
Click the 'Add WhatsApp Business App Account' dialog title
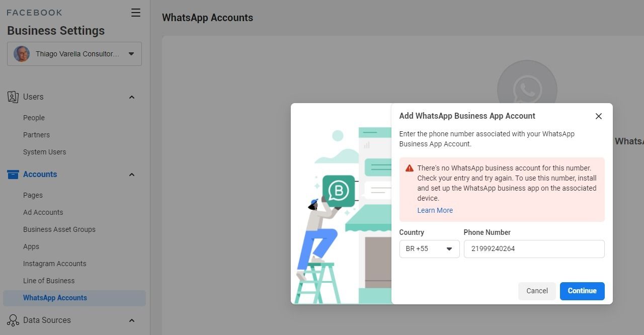point(467,116)
